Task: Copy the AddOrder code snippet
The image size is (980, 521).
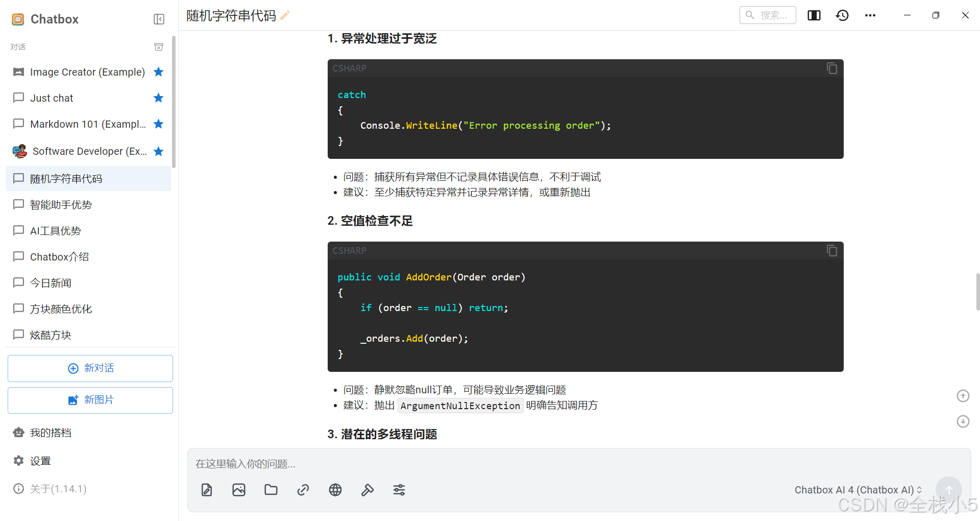Action: pos(832,251)
